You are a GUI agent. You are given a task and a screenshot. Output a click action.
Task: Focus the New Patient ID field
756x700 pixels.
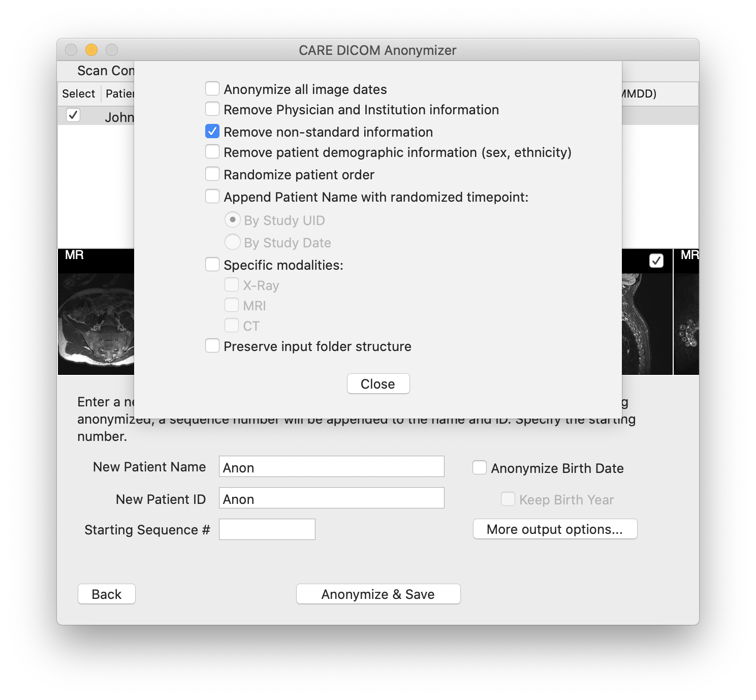(332, 498)
